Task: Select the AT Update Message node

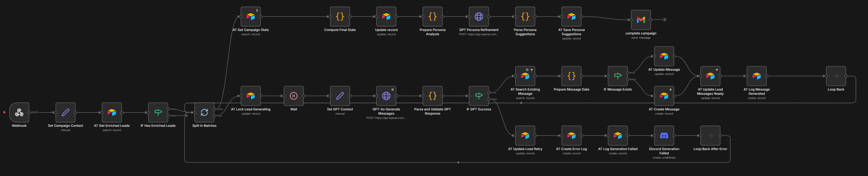Action: [x=664, y=56]
